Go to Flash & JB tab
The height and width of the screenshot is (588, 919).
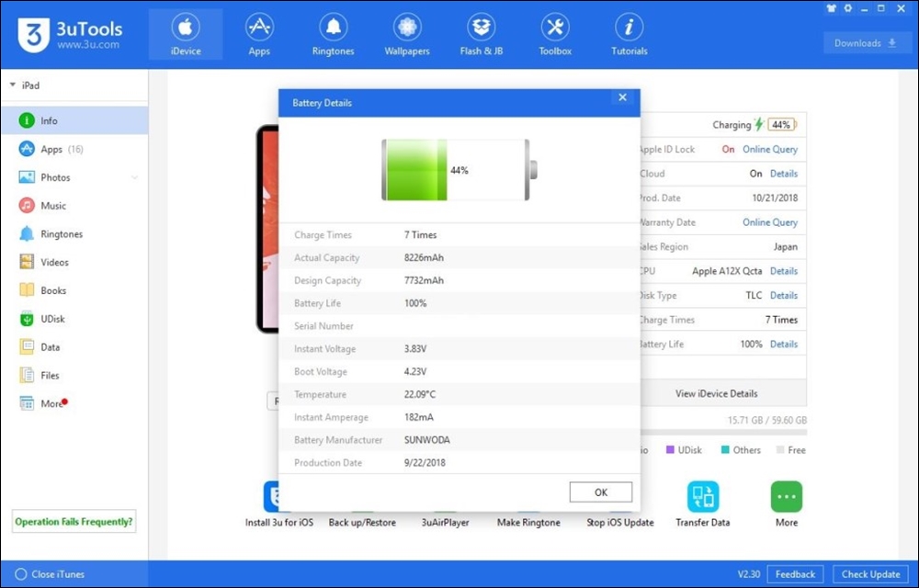click(482, 35)
